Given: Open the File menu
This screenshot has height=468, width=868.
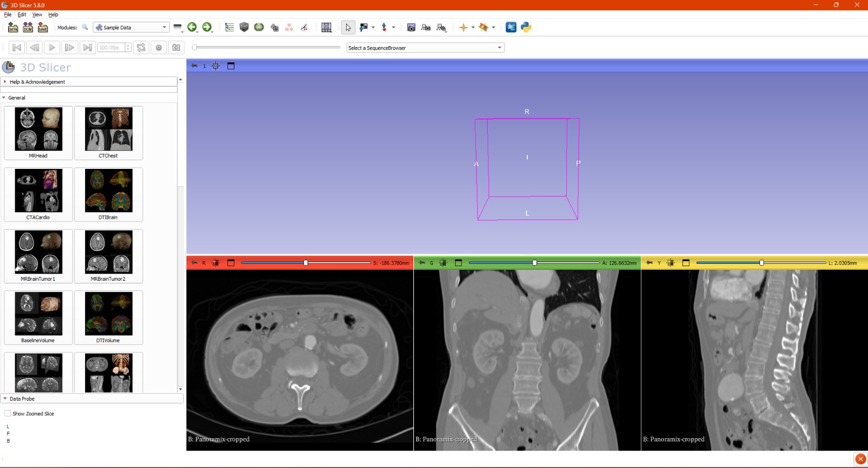Looking at the screenshot, I should pos(8,15).
